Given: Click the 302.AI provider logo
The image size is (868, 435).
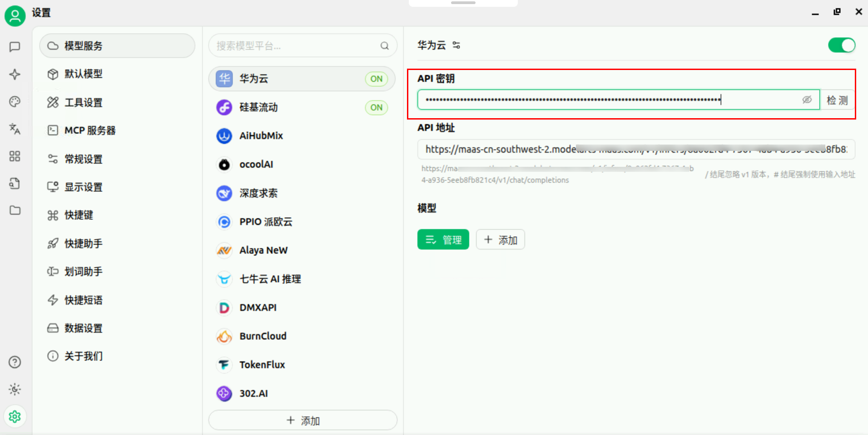Looking at the screenshot, I should 224,394.
